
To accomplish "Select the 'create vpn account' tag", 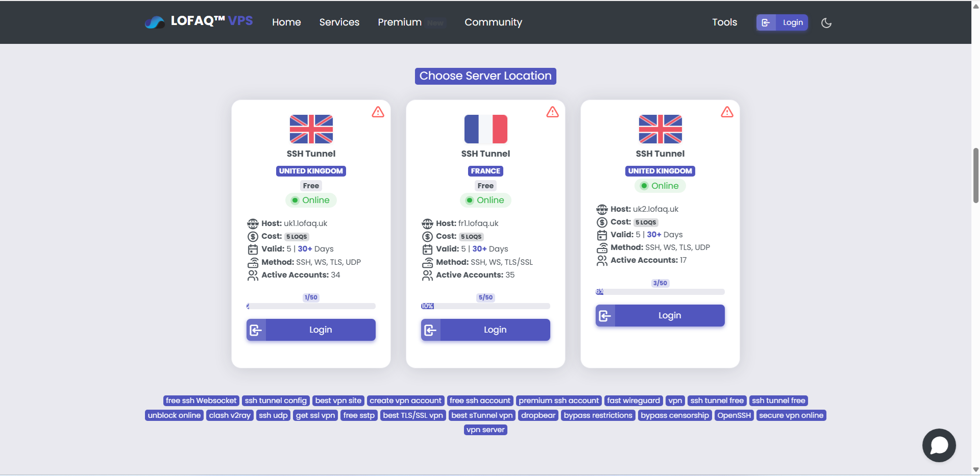I will click(405, 400).
